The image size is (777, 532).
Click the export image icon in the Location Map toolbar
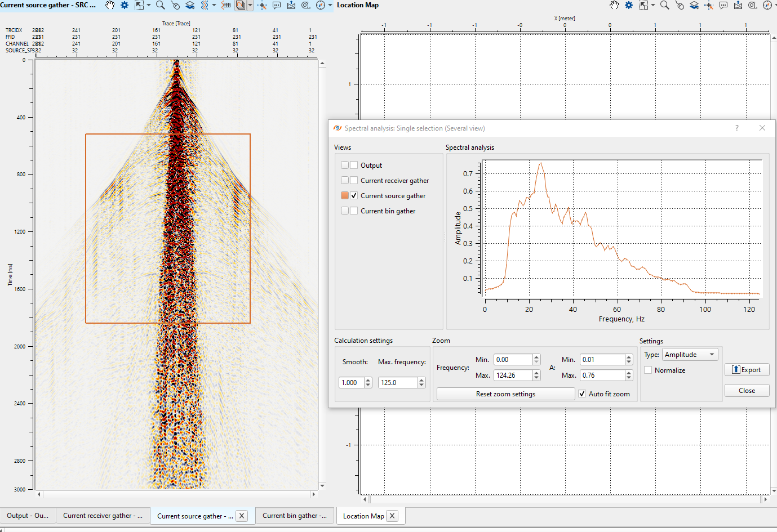click(x=738, y=5)
